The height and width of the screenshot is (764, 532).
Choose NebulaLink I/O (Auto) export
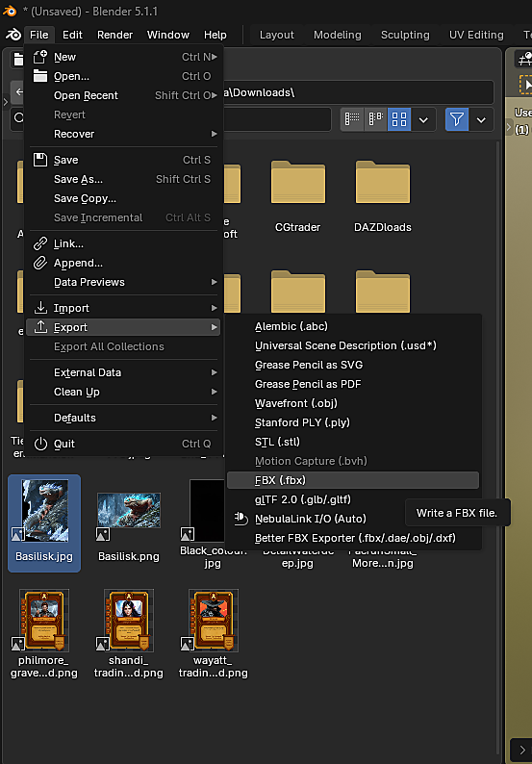pyautogui.click(x=353, y=519)
